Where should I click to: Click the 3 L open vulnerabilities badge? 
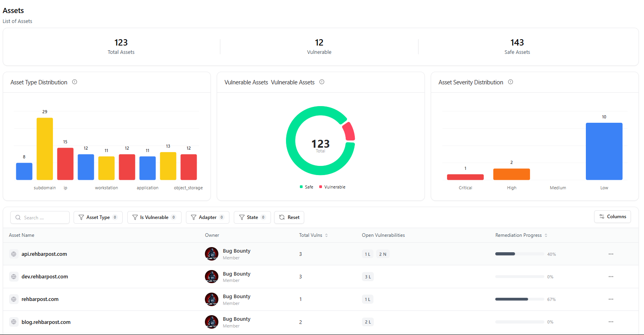click(368, 277)
